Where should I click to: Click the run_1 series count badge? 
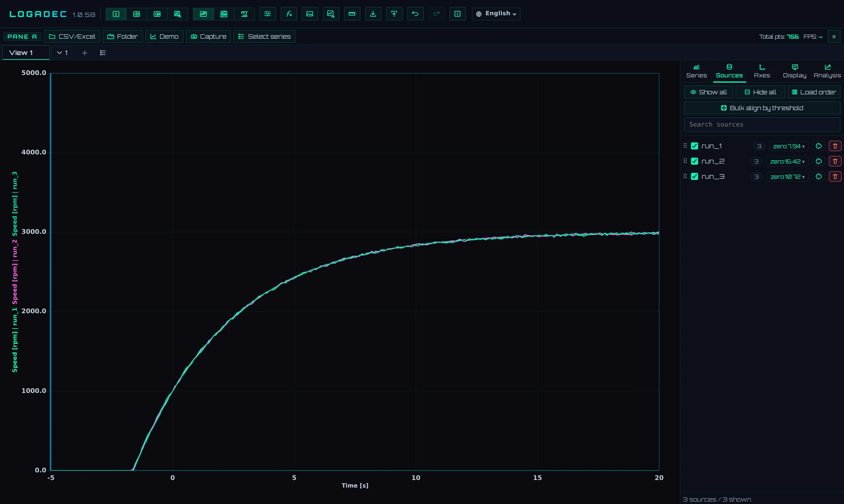(759, 147)
